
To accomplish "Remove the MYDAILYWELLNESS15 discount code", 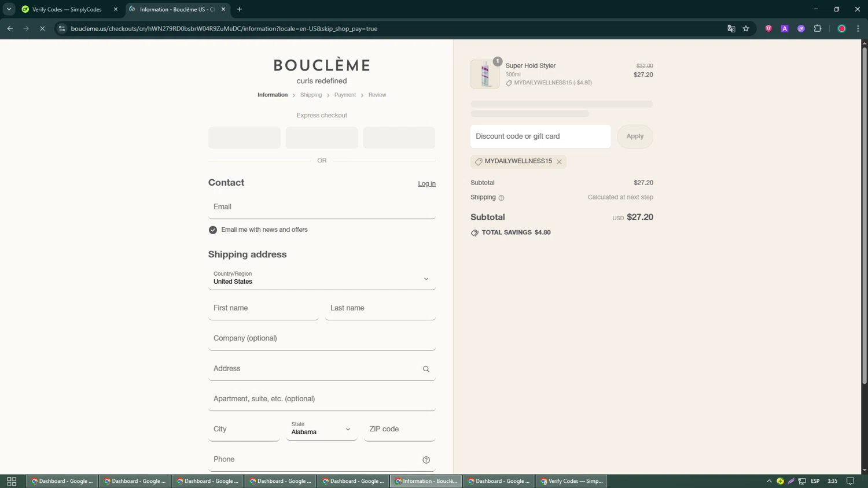I will 559,162.
